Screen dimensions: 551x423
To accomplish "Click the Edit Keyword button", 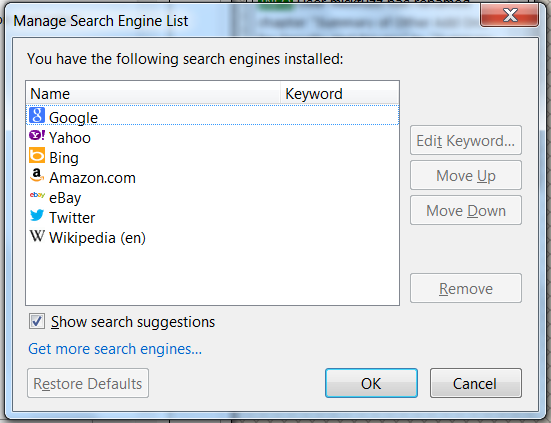I will [466, 140].
